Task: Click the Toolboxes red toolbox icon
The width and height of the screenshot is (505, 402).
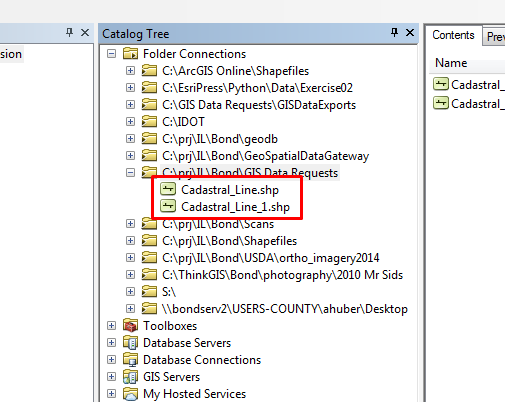Action: point(130,325)
